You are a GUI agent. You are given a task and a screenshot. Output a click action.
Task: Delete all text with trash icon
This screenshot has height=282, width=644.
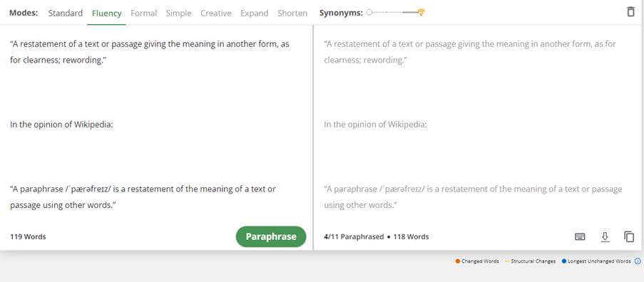(630, 12)
